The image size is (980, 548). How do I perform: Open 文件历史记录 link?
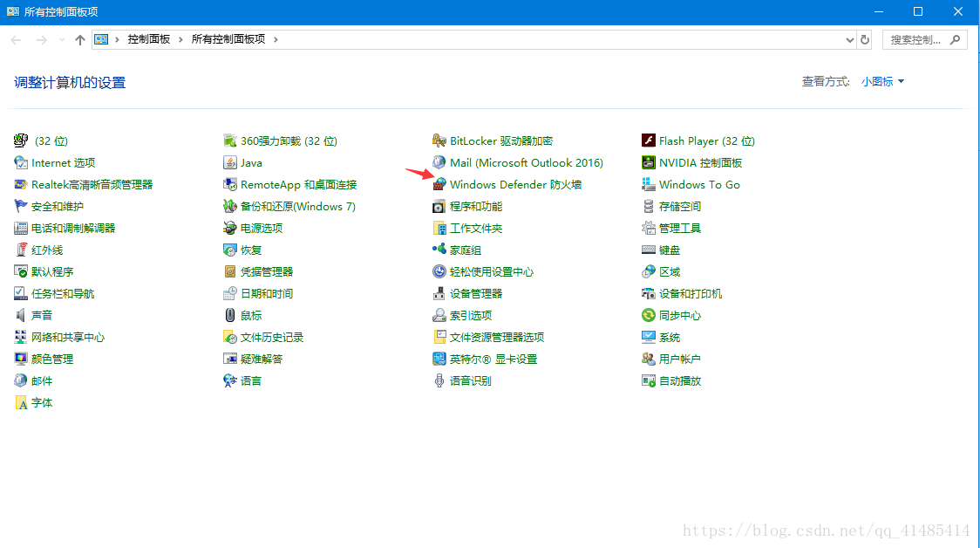pos(272,337)
